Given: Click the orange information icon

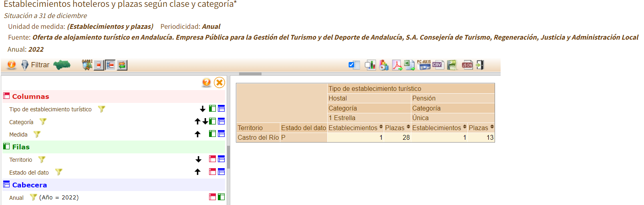Looking at the screenshot, I should (12, 65).
